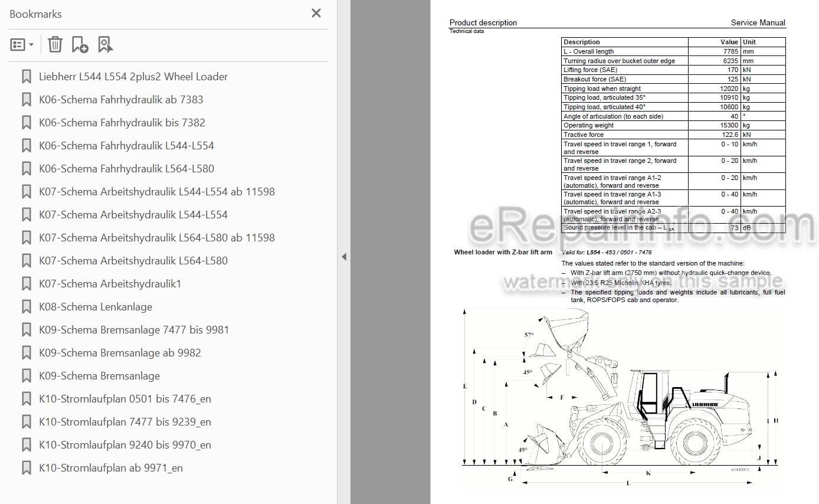Viewport: 819px width, 504px height.
Task: Add a new bookmark
Action: click(x=80, y=44)
